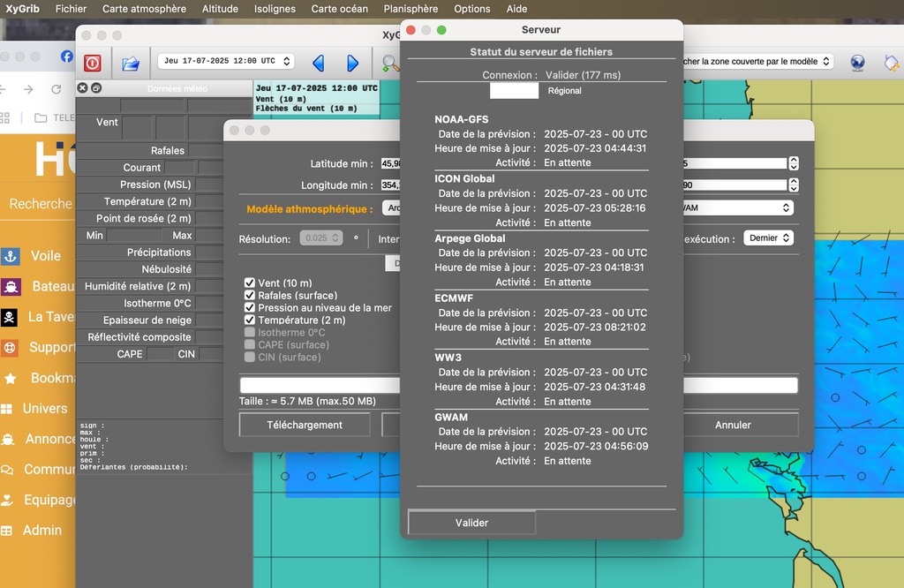
Task: Open the Voile link in the sidebar
Action: (x=46, y=256)
